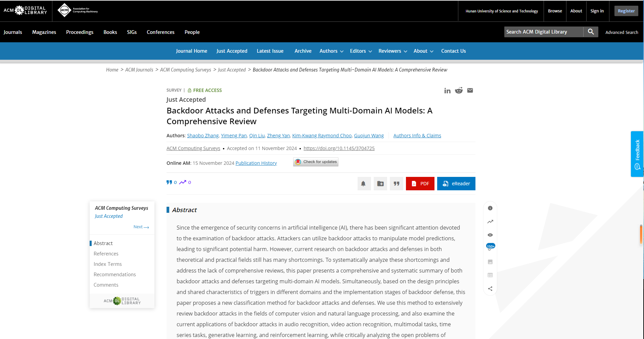The height and width of the screenshot is (339, 644).
Task: Click the add-to-binder folder icon
Action: coord(380,184)
